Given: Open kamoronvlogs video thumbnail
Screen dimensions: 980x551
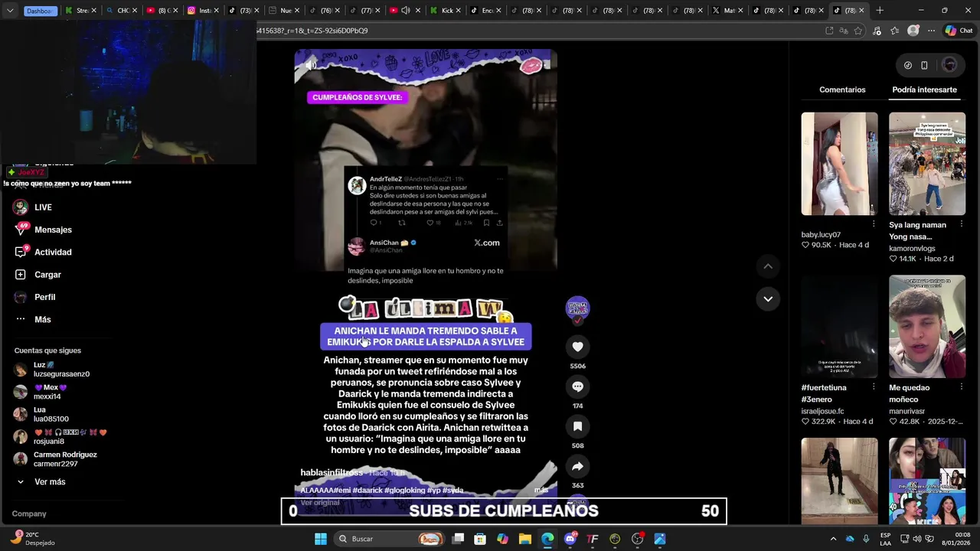Looking at the screenshot, I should pos(927,164).
